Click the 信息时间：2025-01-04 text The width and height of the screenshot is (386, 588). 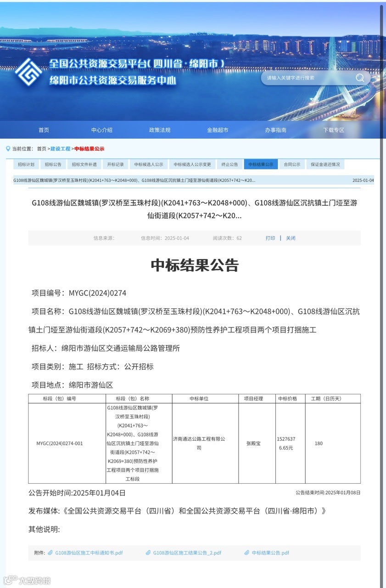click(x=165, y=238)
